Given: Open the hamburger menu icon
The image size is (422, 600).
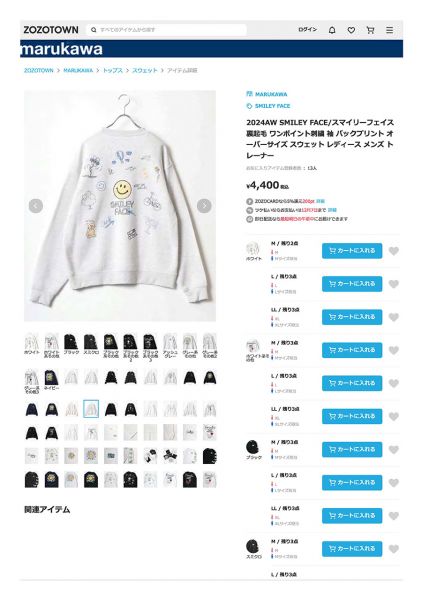Looking at the screenshot, I should click(389, 30).
